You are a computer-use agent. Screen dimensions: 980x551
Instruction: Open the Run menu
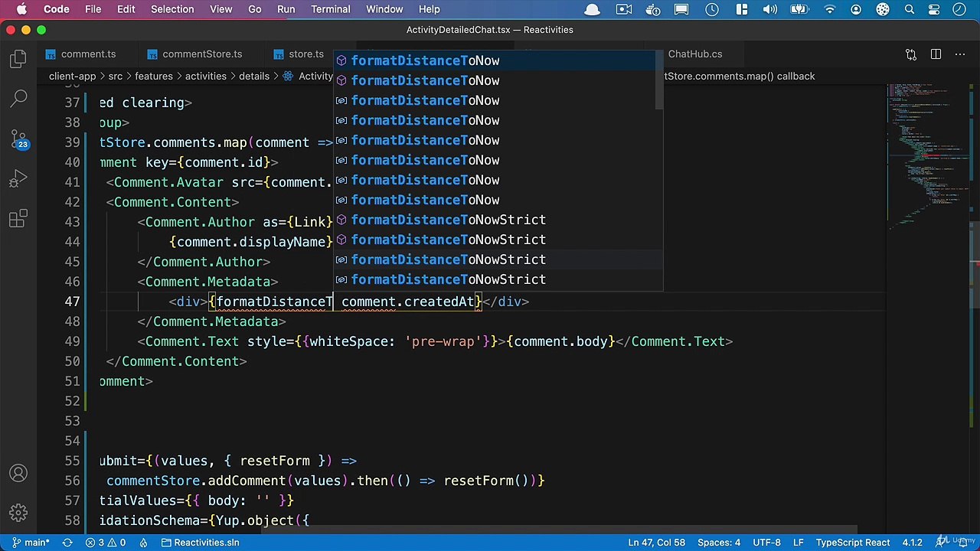pyautogui.click(x=286, y=9)
